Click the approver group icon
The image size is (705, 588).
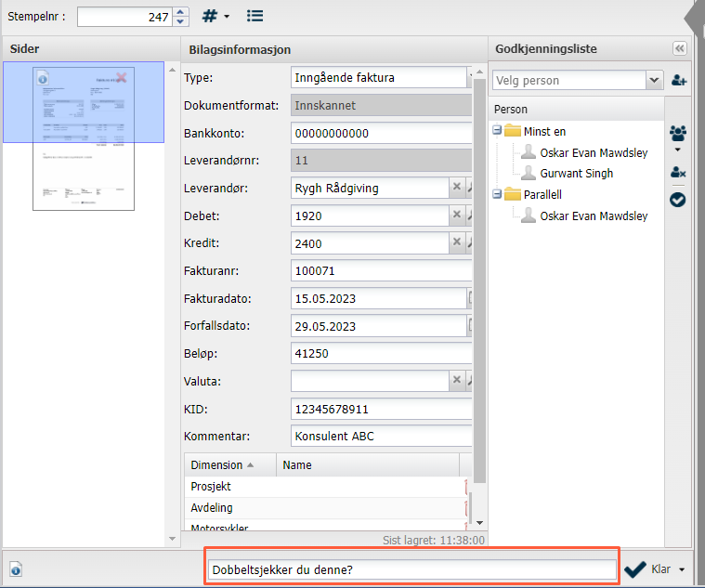(x=678, y=134)
